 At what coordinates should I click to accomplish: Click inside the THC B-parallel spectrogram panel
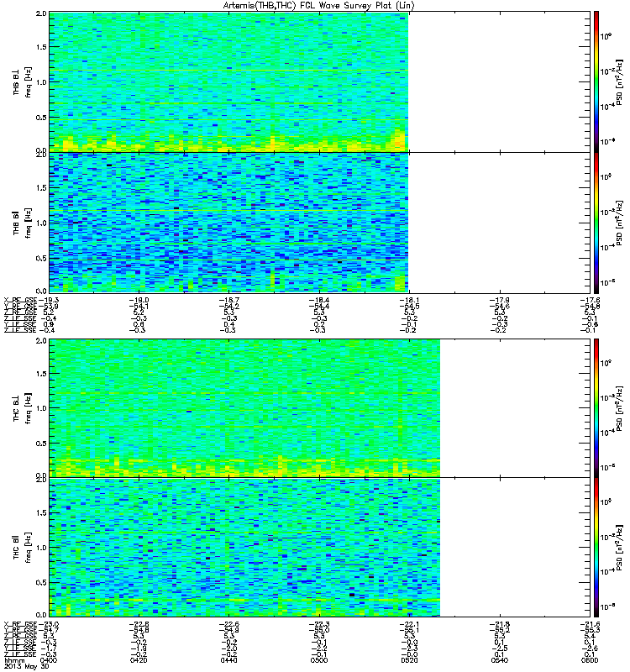[x=320, y=548]
